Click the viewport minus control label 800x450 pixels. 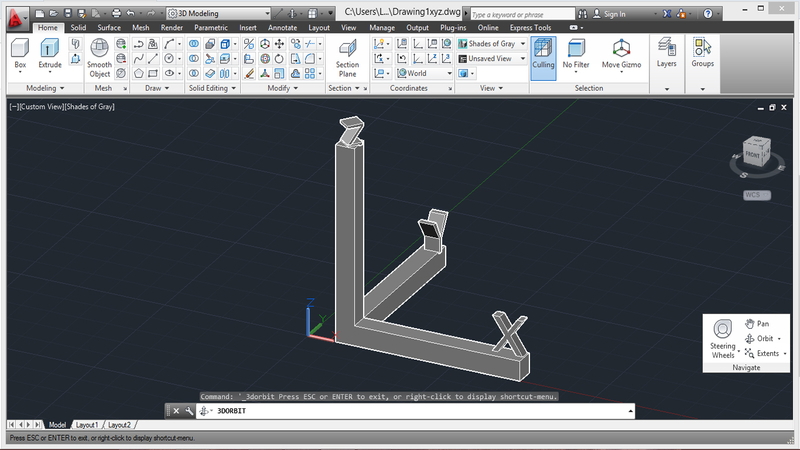click(x=14, y=107)
